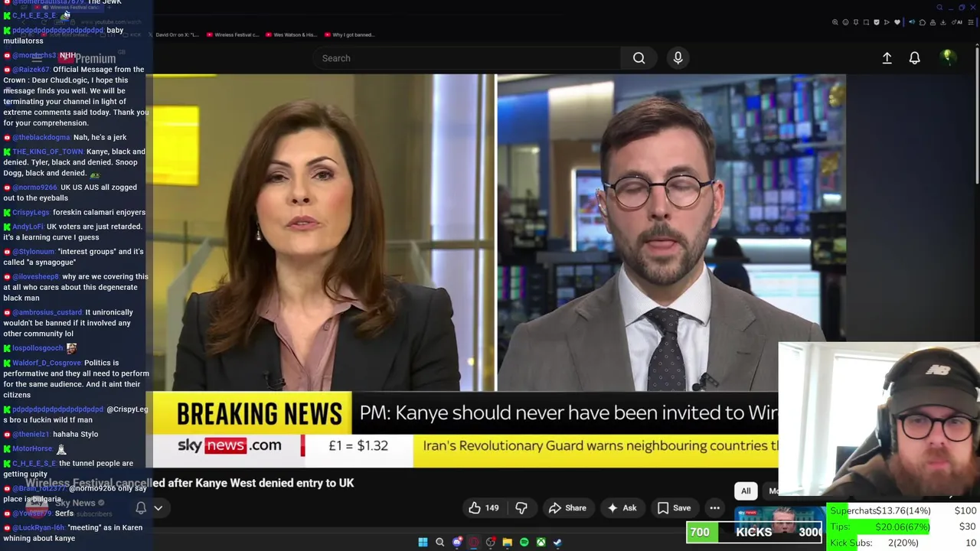
Task: Open the AI assistant toolbar button
Action: 955,22
